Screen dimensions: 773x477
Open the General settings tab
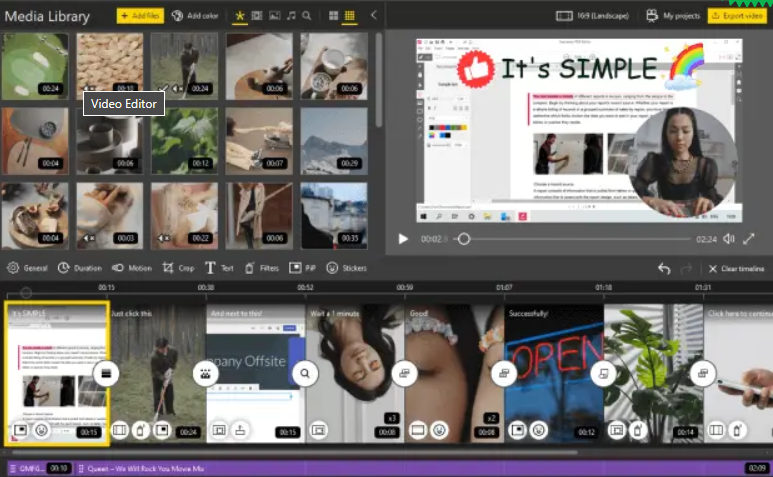coord(28,268)
